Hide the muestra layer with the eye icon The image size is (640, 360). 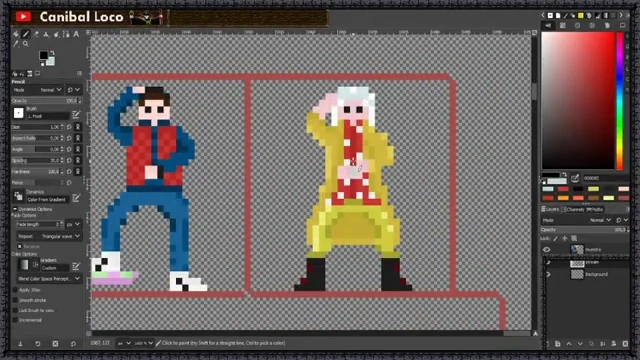pyautogui.click(x=547, y=250)
